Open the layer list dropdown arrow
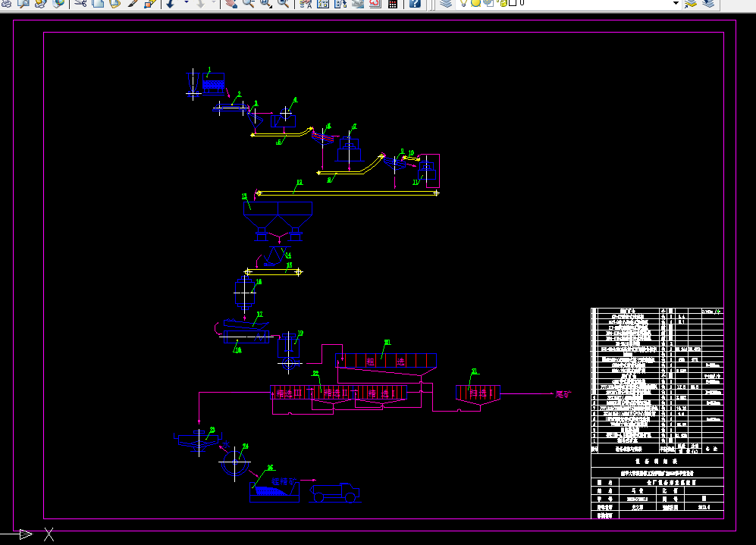Screen dimensions: 756x545 [x=676, y=3]
